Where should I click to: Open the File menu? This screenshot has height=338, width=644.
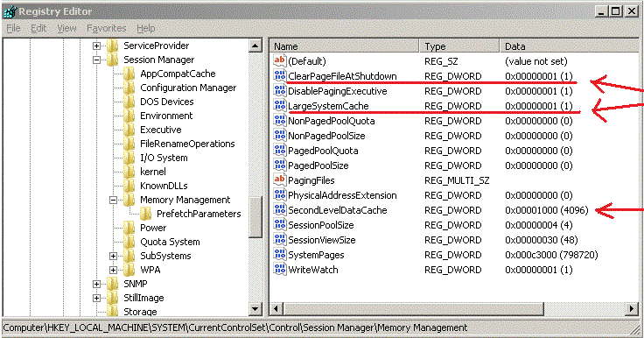point(13,28)
